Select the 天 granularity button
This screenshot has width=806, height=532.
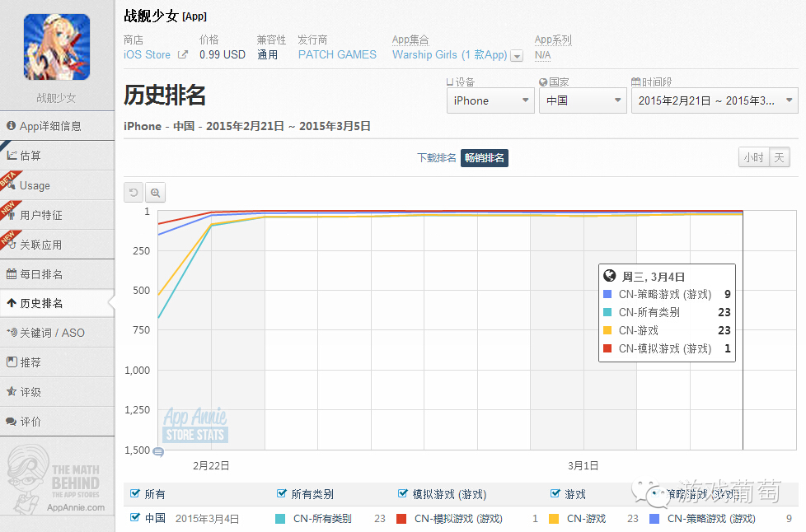[x=780, y=157]
